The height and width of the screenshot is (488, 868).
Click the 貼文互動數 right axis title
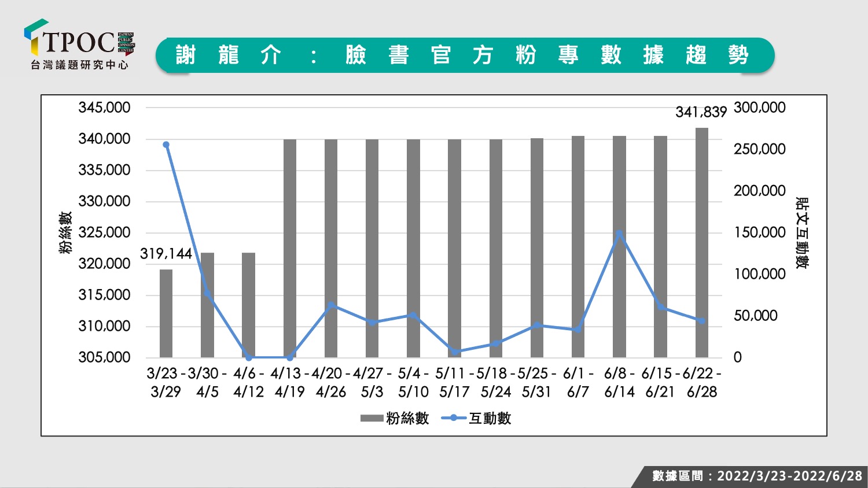pyautogui.click(x=803, y=232)
